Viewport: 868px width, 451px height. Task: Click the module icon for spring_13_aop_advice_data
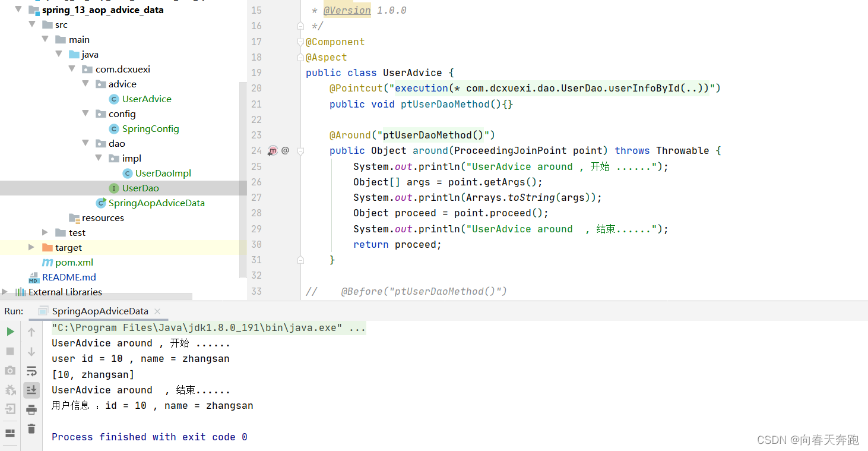pyautogui.click(x=33, y=10)
